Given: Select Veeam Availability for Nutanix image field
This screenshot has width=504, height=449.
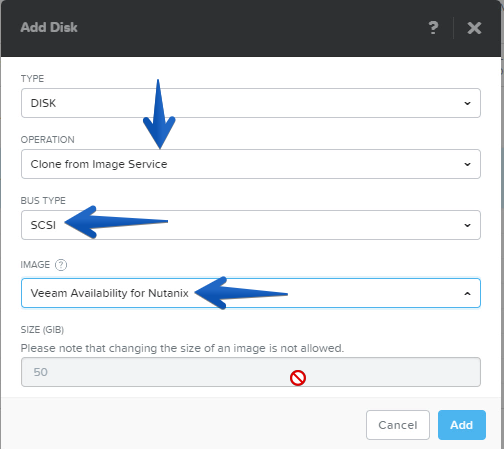Looking at the screenshot, I should tap(251, 293).
